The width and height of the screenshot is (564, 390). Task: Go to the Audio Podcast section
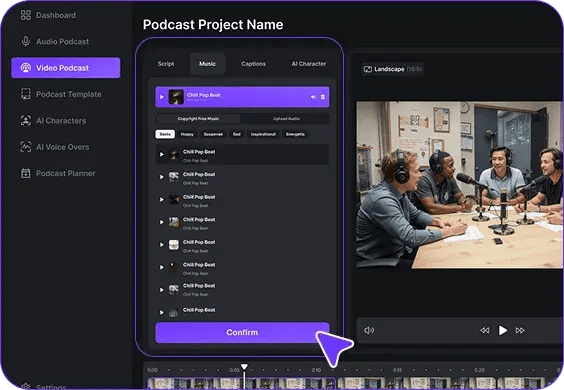pyautogui.click(x=63, y=41)
